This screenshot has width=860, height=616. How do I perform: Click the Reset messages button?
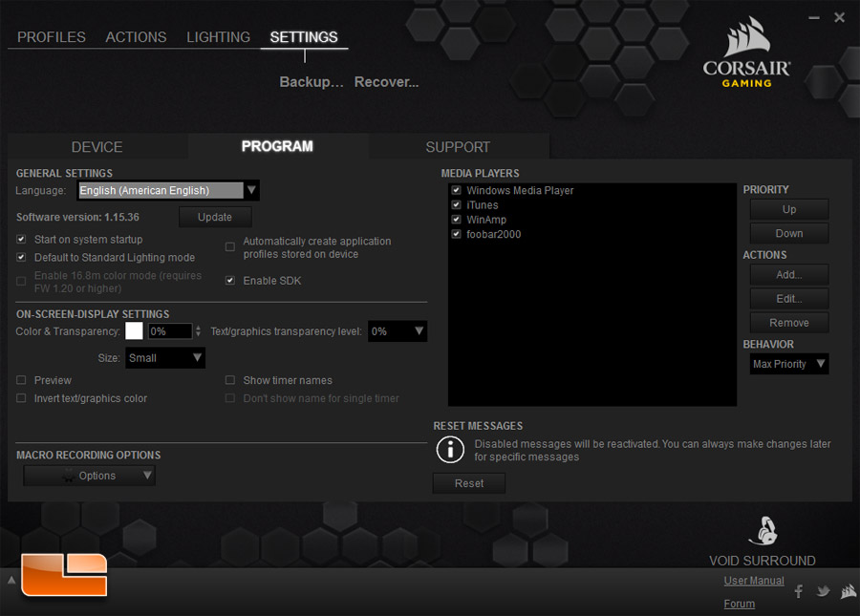point(469,483)
